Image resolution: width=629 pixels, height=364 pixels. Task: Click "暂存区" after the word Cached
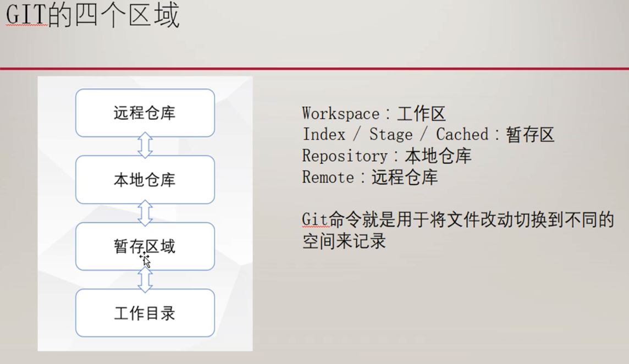tap(530, 135)
